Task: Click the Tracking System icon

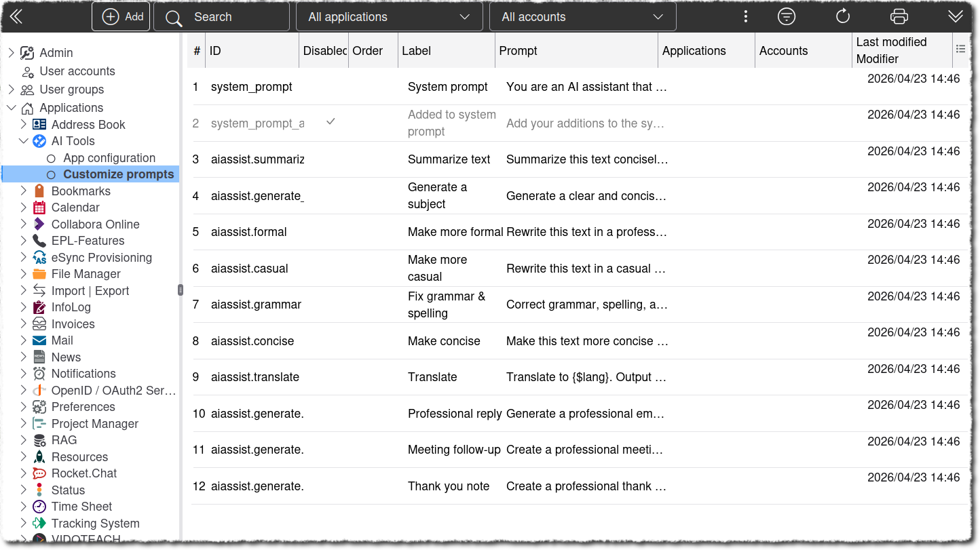Action: tap(39, 524)
